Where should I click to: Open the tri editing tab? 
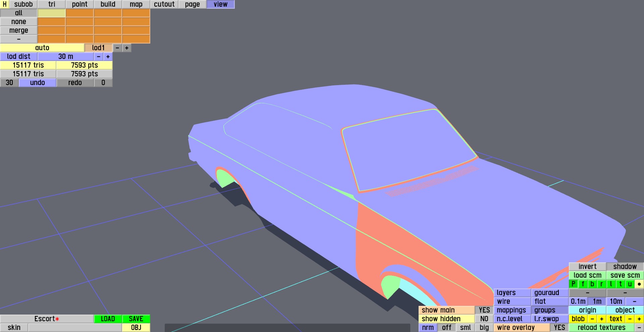point(52,4)
